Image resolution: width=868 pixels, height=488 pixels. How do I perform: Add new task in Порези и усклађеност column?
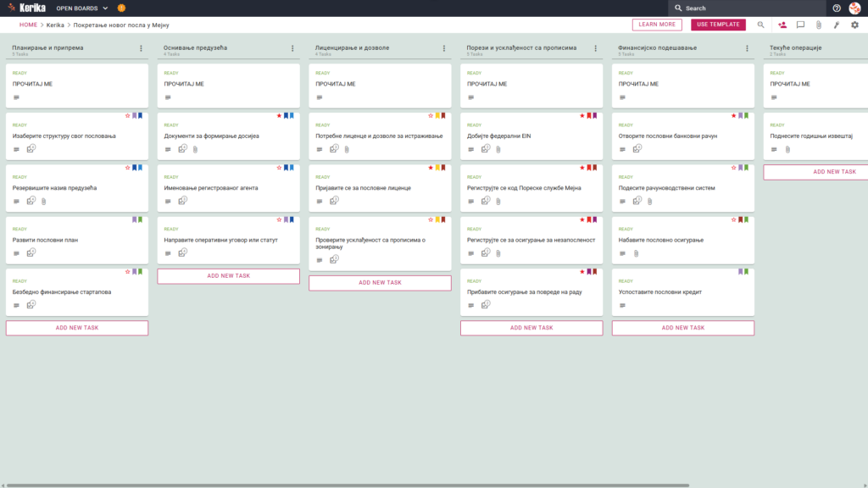[x=531, y=328]
